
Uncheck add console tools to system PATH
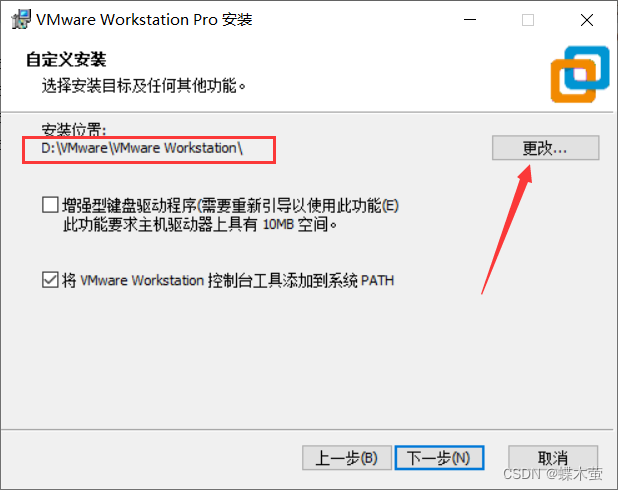pos(50,280)
